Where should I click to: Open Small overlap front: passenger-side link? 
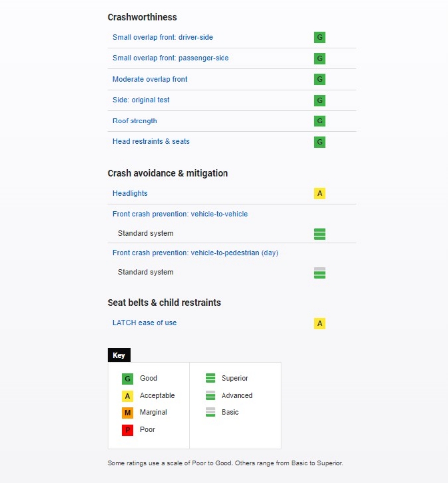point(171,58)
